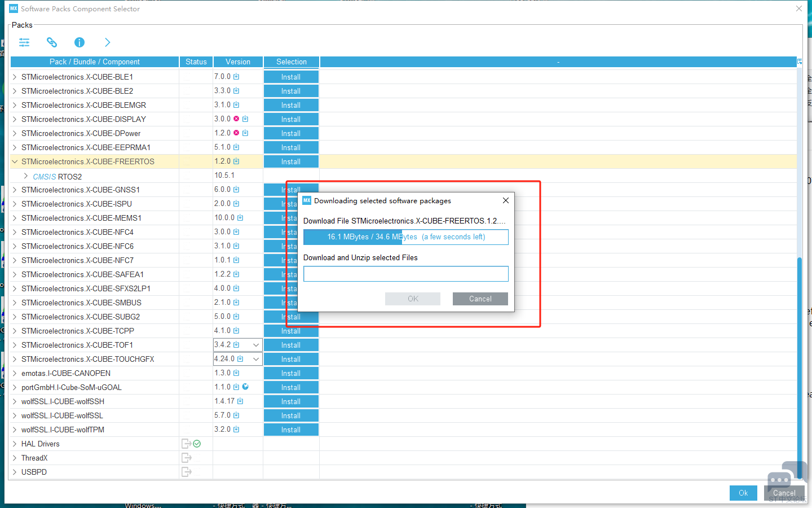The height and width of the screenshot is (508, 812).
Task: Install the X-CUBE-TOUCHGFX pack
Action: pos(291,359)
